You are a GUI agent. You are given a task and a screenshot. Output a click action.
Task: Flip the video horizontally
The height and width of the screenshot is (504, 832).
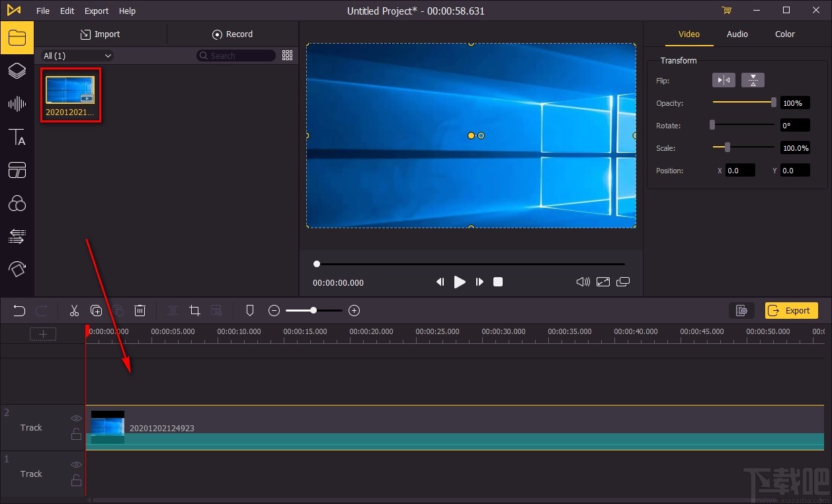click(724, 80)
